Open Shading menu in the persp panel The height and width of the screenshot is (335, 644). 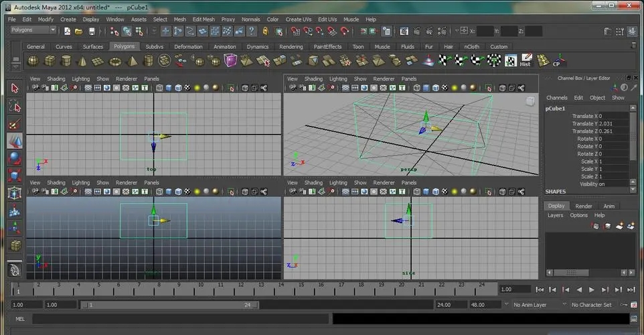point(313,78)
